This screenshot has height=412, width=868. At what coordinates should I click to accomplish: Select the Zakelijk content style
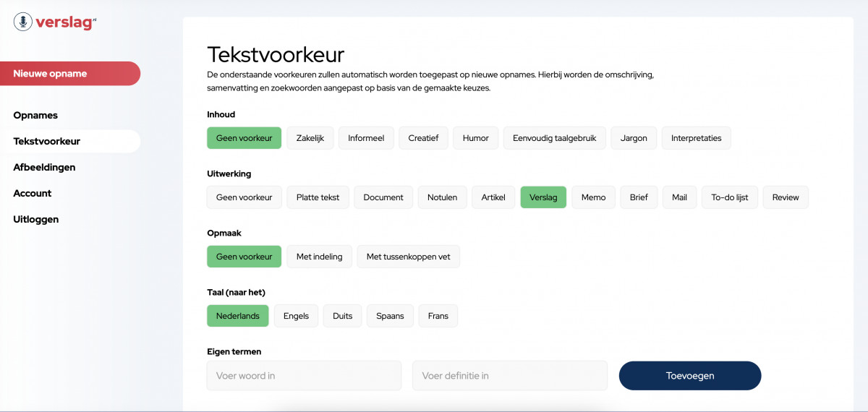(310, 138)
